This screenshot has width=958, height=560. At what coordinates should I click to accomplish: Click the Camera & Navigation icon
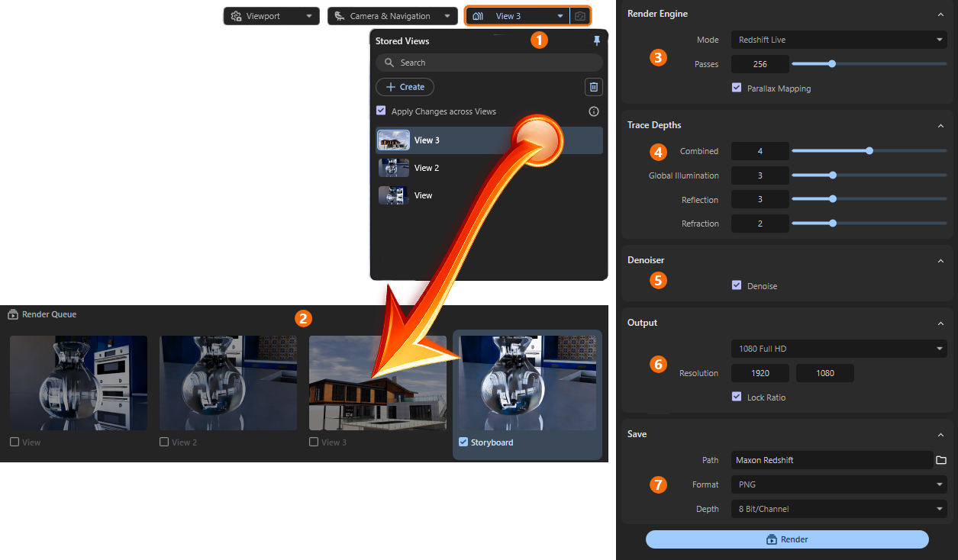pyautogui.click(x=340, y=16)
